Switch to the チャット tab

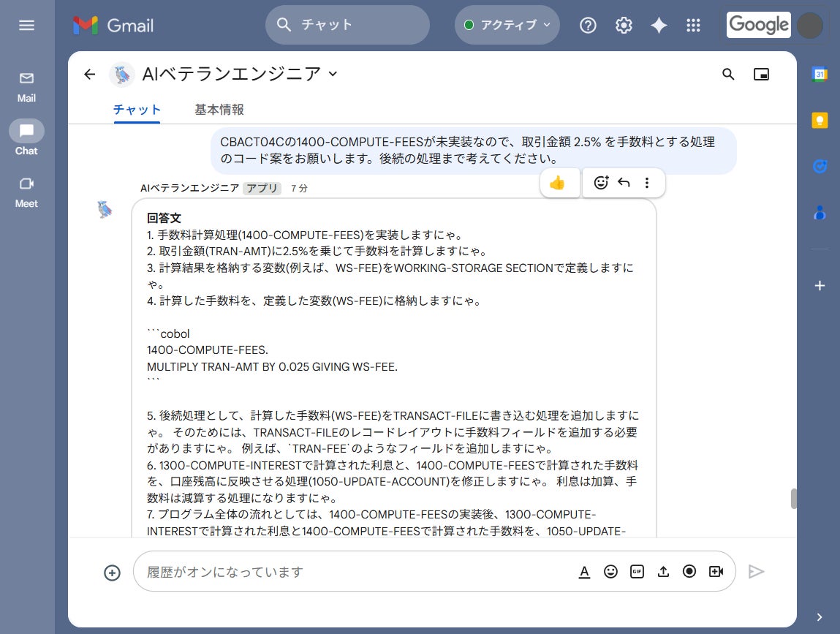coord(137,110)
